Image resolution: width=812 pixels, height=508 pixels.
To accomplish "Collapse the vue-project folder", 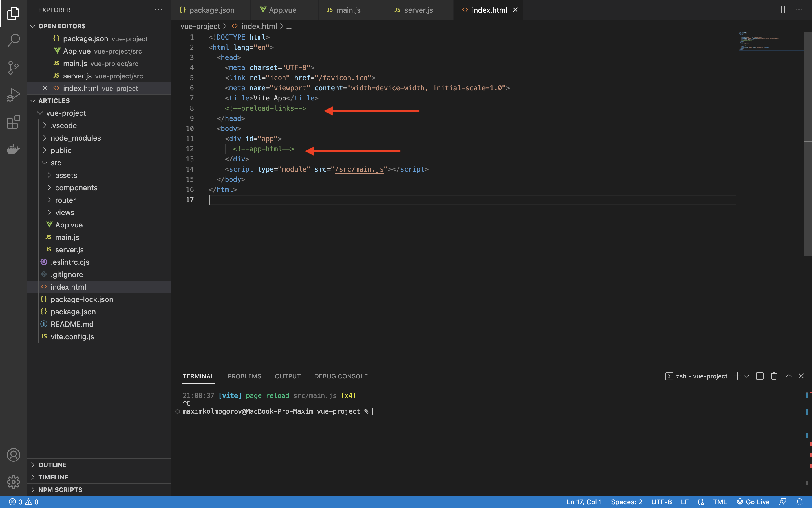I will tap(99, 113).
